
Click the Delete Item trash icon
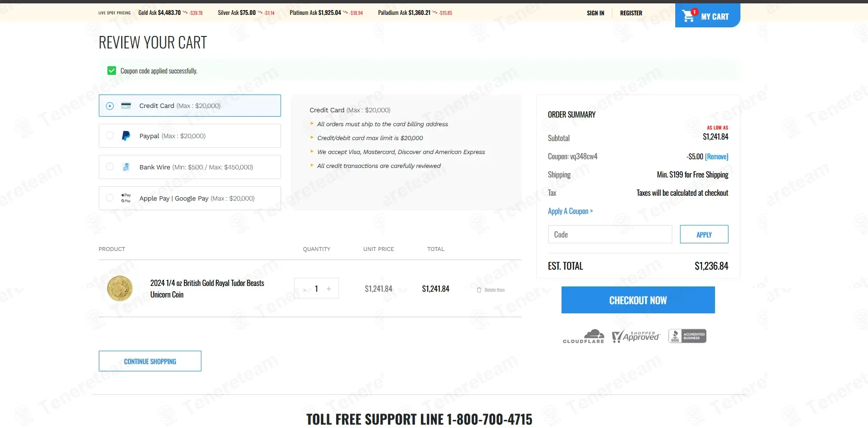click(x=479, y=290)
